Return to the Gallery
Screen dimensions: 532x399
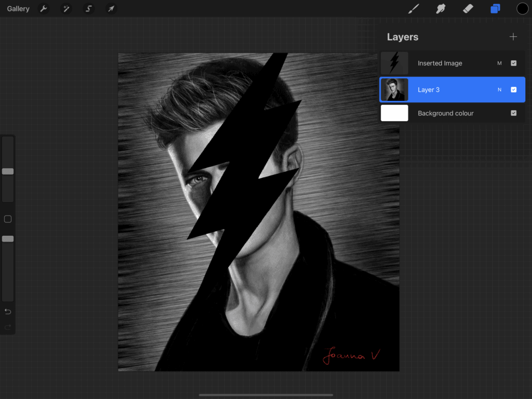pyautogui.click(x=18, y=9)
